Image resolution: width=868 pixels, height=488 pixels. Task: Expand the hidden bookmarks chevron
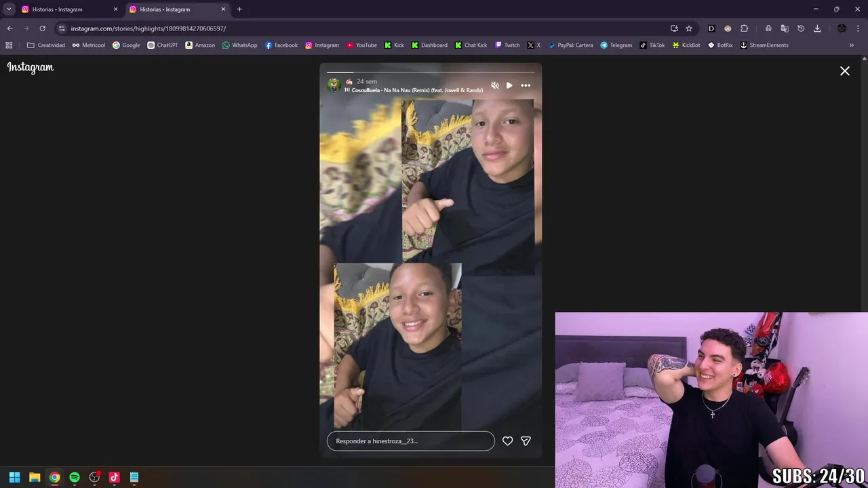(x=852, y=45)
